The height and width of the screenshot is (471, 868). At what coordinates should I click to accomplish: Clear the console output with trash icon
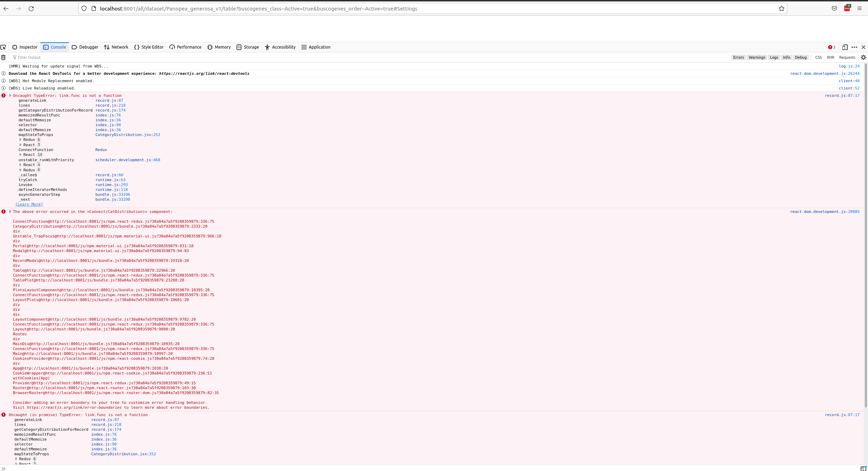3,57
